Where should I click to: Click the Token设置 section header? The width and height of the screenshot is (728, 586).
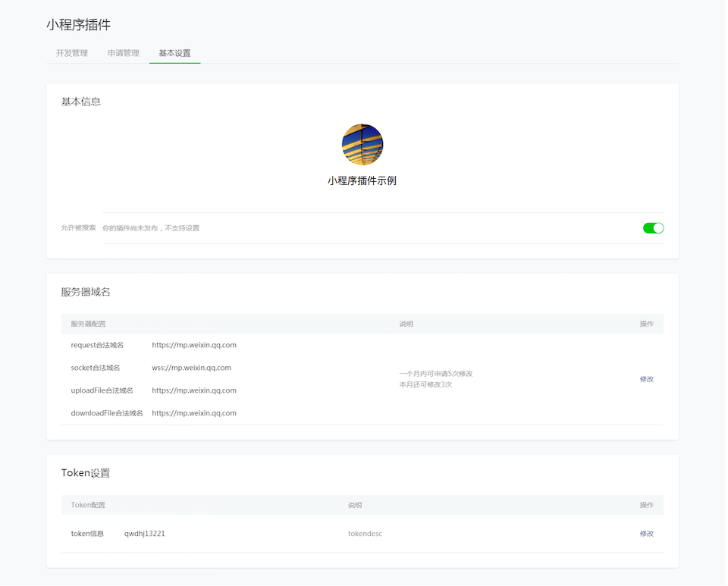click(x=86, y=472)
